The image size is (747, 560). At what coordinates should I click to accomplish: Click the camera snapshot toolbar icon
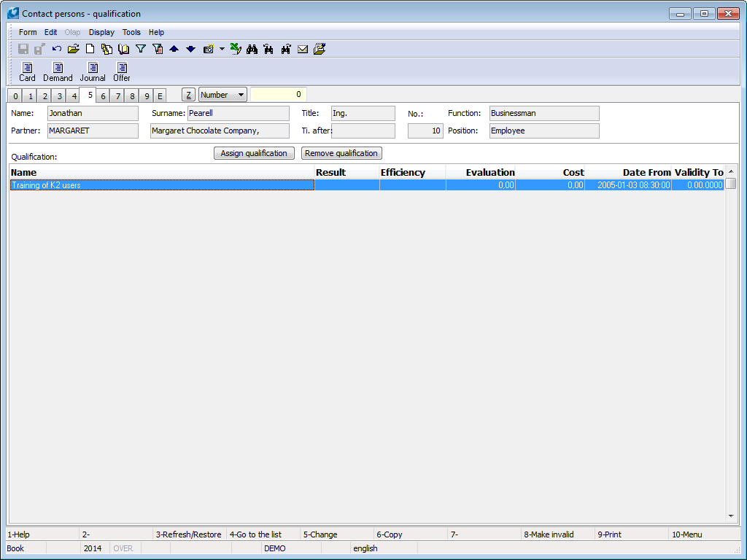(208, 49)
